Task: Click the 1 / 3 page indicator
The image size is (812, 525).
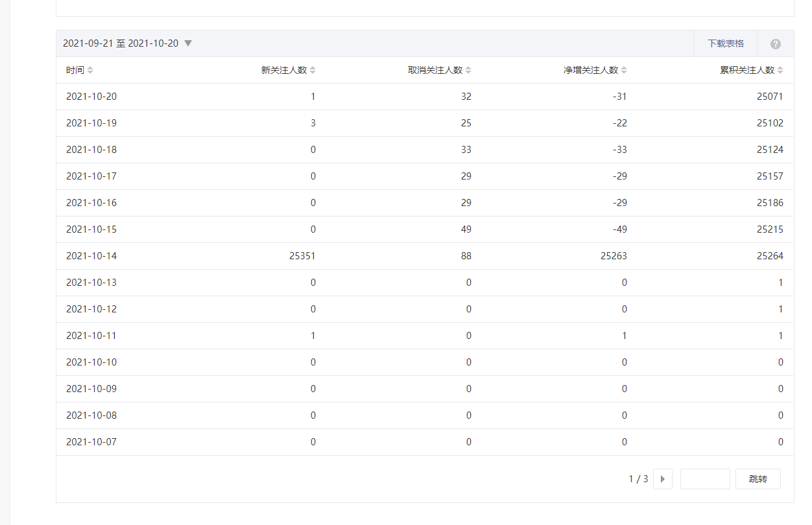Action: click(638, 479)
